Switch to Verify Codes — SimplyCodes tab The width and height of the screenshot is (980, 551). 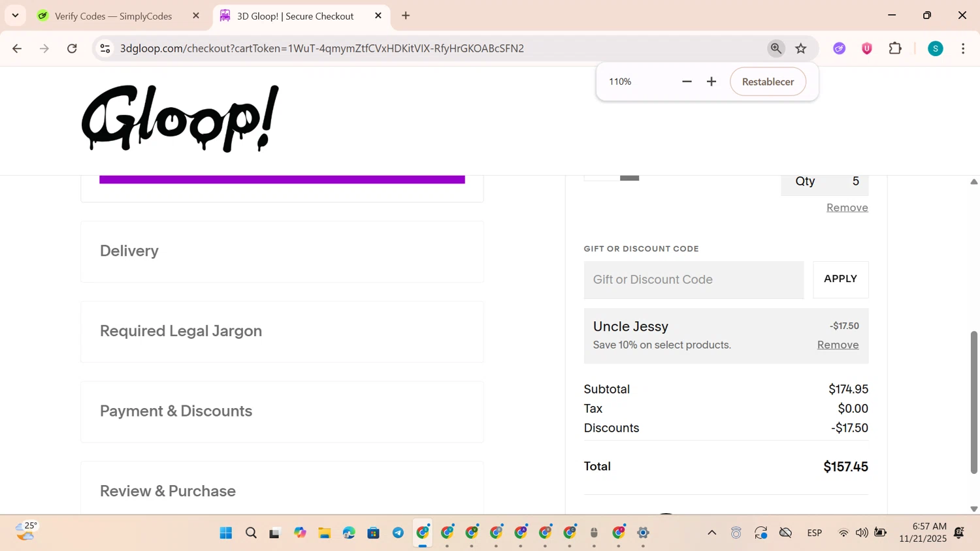click(113, 16)
